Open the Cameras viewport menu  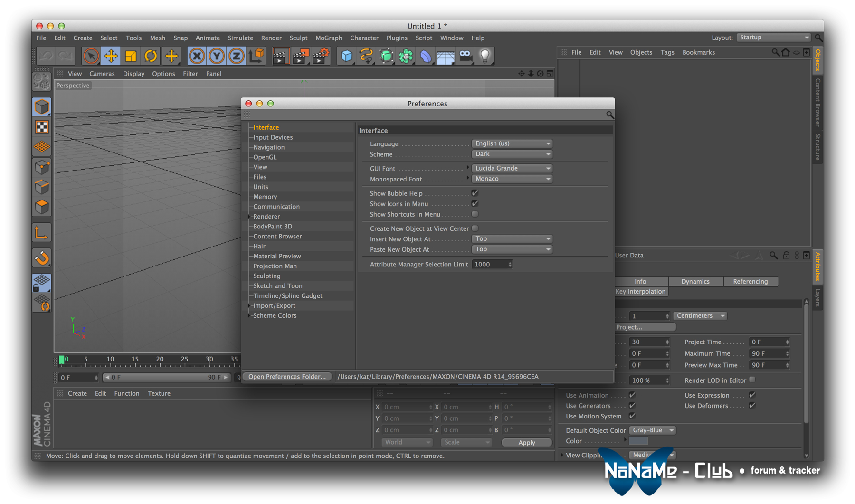(x=102, y=74)
